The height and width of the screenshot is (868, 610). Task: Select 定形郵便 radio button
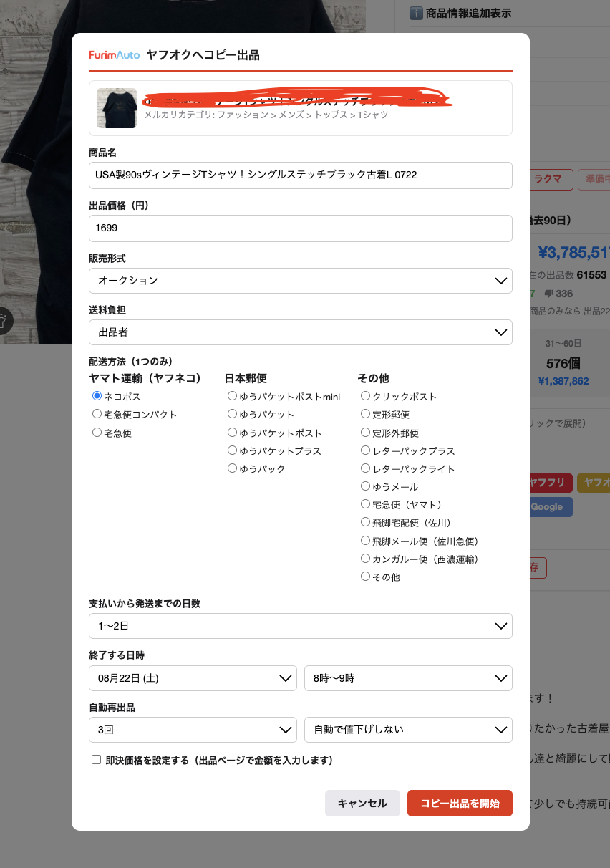[x=365, y=414]
